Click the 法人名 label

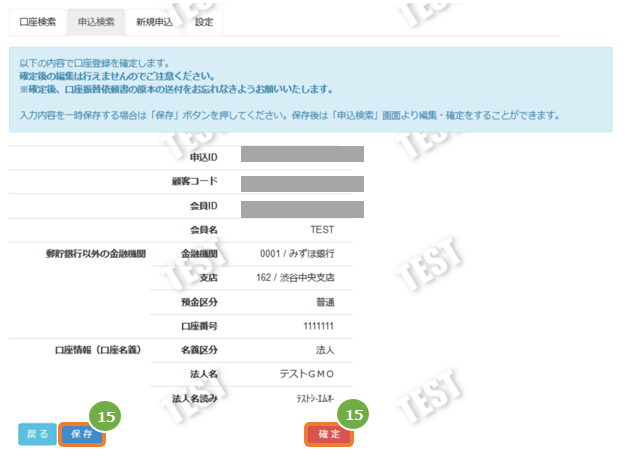tap(204, 374)
